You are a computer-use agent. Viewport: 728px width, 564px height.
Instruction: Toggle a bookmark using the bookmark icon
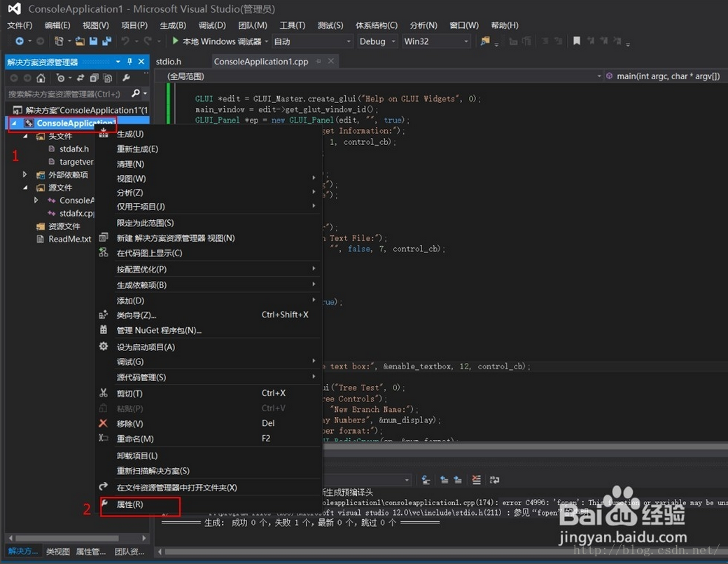coord(577,41)
